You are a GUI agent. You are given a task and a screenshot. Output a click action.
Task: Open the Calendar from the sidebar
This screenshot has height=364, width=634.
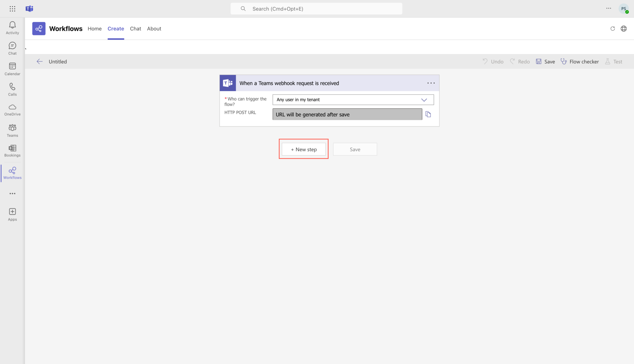pyautogui.click(x=12, y=69)
